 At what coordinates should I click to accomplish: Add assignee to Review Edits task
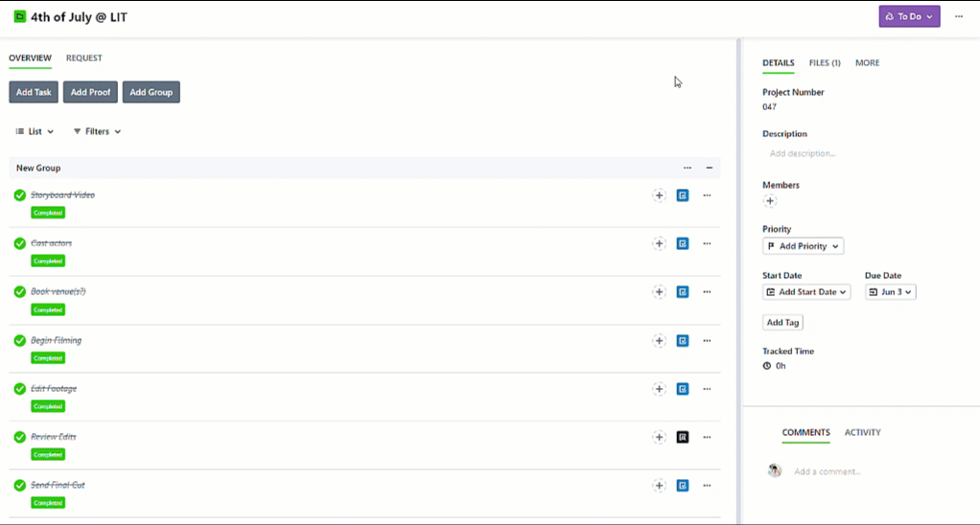click(x=659, y=437)
